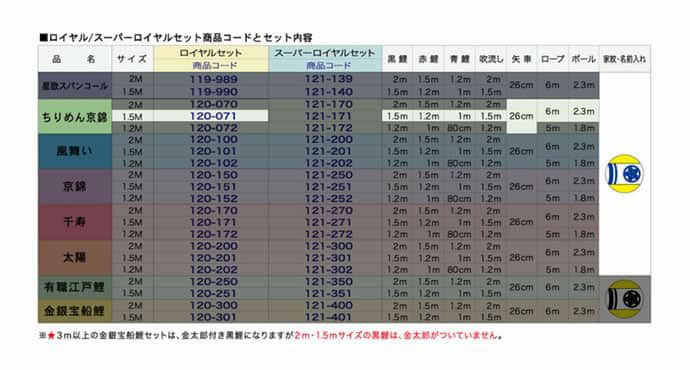This screenshot has height=370, width=690.
Task: Select the 家紋・名前入れ column header
Action: 624,59
